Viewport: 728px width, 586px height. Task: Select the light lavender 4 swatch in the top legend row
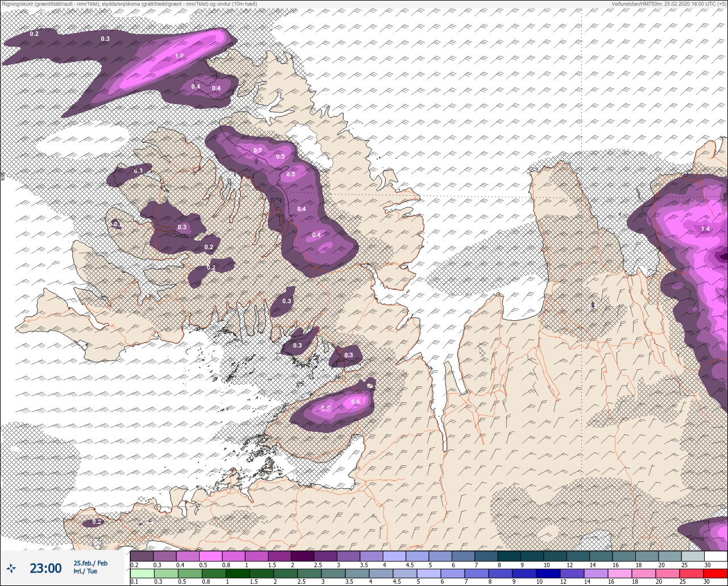pyautogui.click(x=395, y=556)
